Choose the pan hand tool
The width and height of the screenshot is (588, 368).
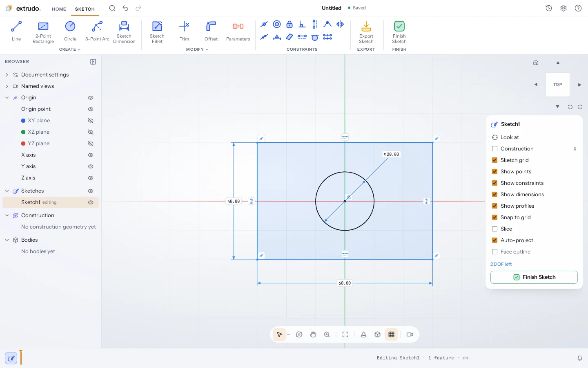tap(313, 334)
